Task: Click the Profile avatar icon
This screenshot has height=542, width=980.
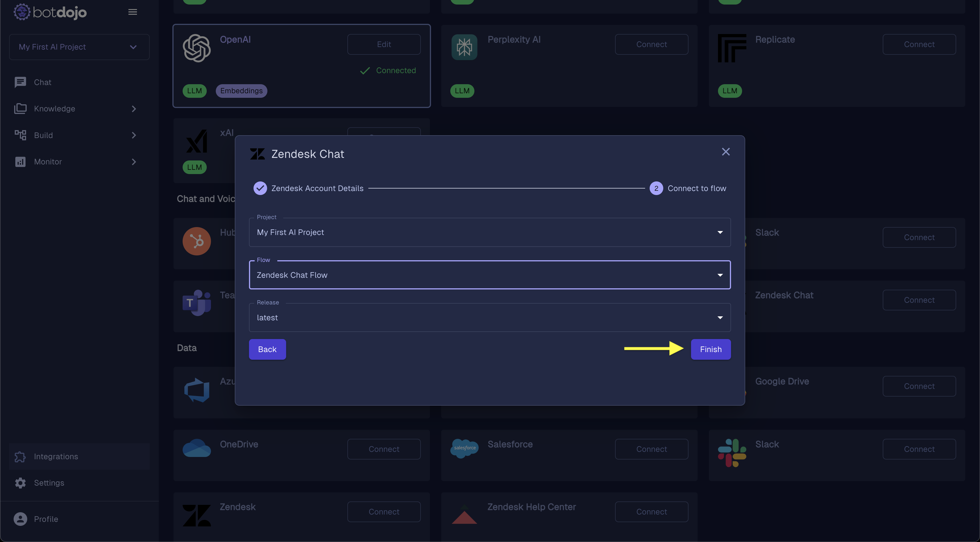Action: (x=20, y=519)
